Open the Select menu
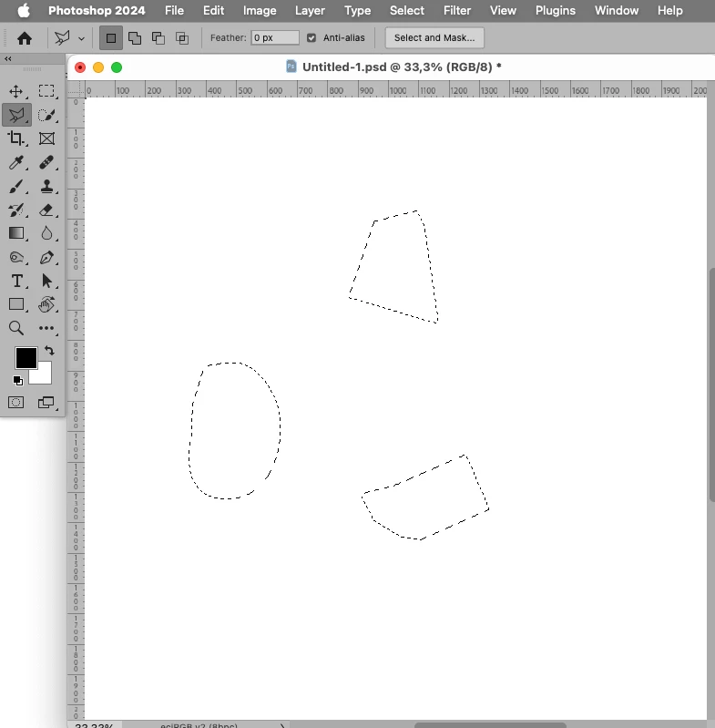The image size is (715, 728). (x=406, y=10)
